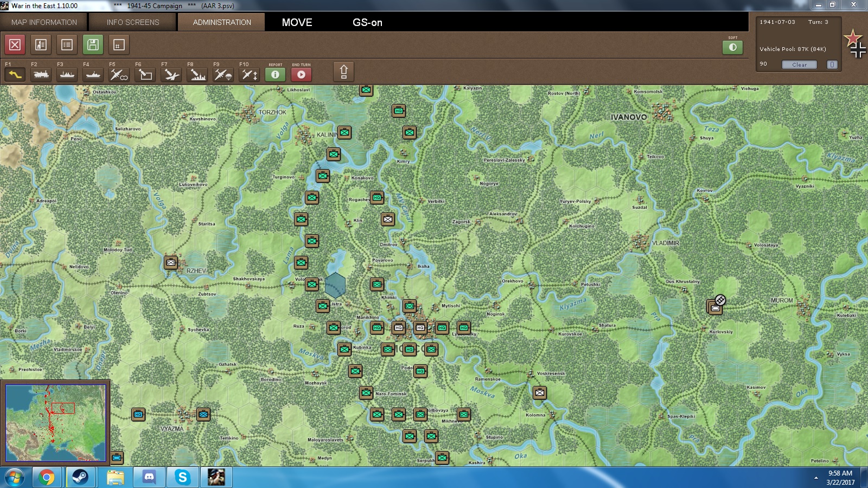
Task: Open the INFO SCREENS tab
Action: coord(133,22)
